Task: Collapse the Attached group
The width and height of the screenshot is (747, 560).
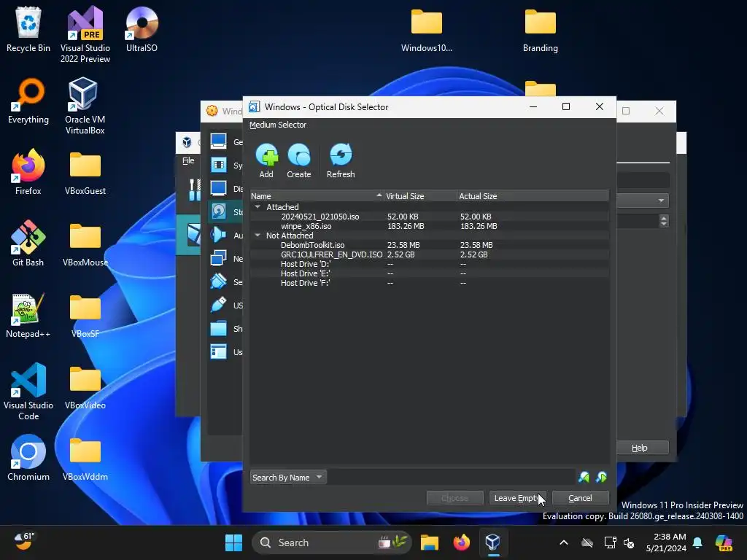Action: click(x=258, y=207)
